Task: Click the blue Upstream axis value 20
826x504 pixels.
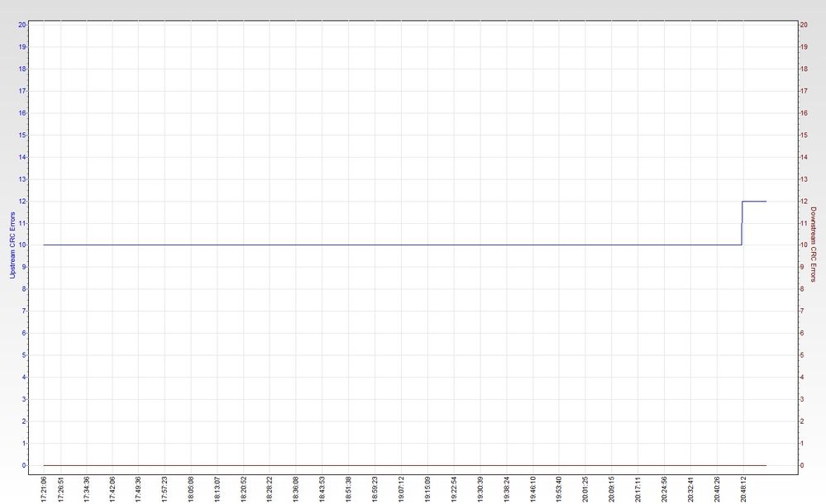Action: tap(22, 25)
